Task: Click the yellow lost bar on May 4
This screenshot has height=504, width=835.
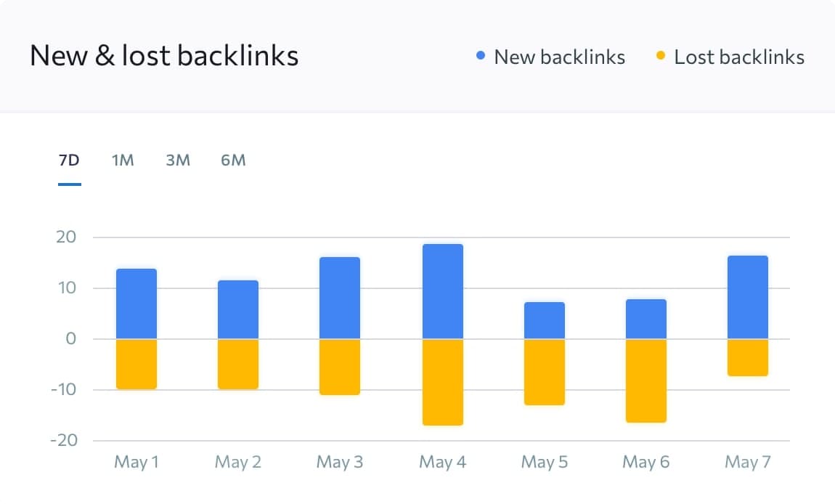Action: pos(443,382)
